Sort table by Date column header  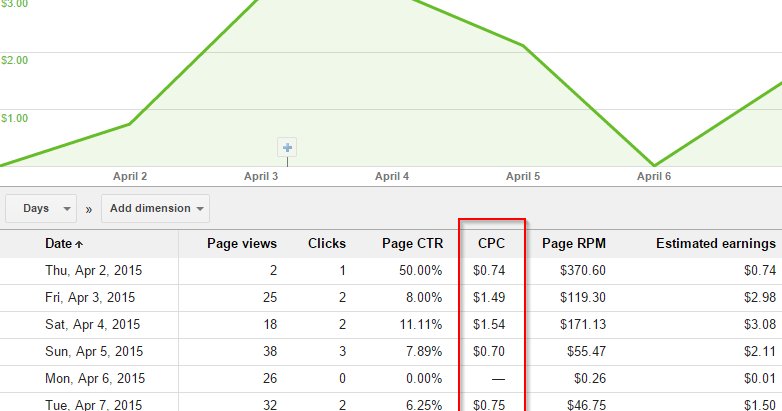[64, 243]
